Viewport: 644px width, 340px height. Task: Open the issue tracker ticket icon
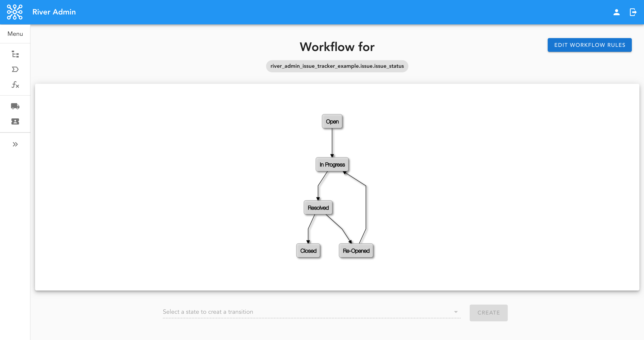(15, 121)
